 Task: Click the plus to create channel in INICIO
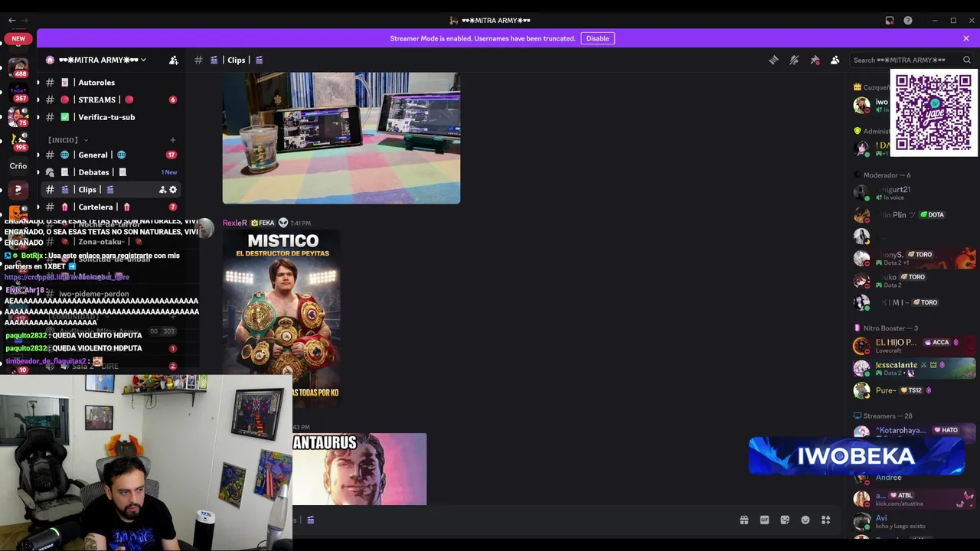pyautogui.click(x=172, y=140)
